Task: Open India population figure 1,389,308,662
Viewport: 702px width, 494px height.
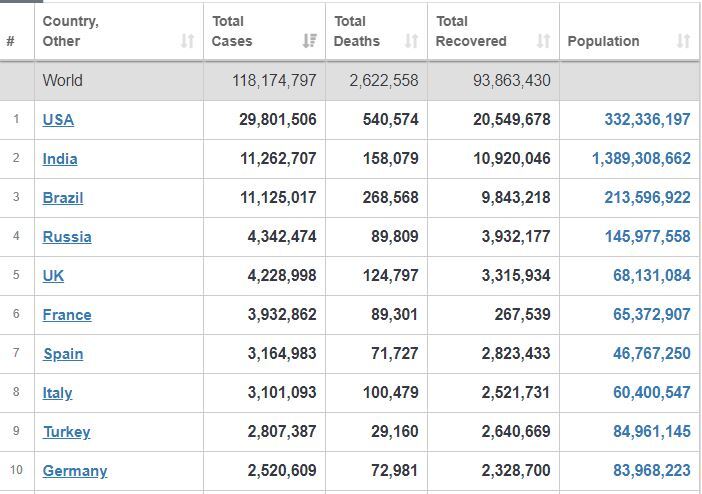Action: [x=641, y=159]
